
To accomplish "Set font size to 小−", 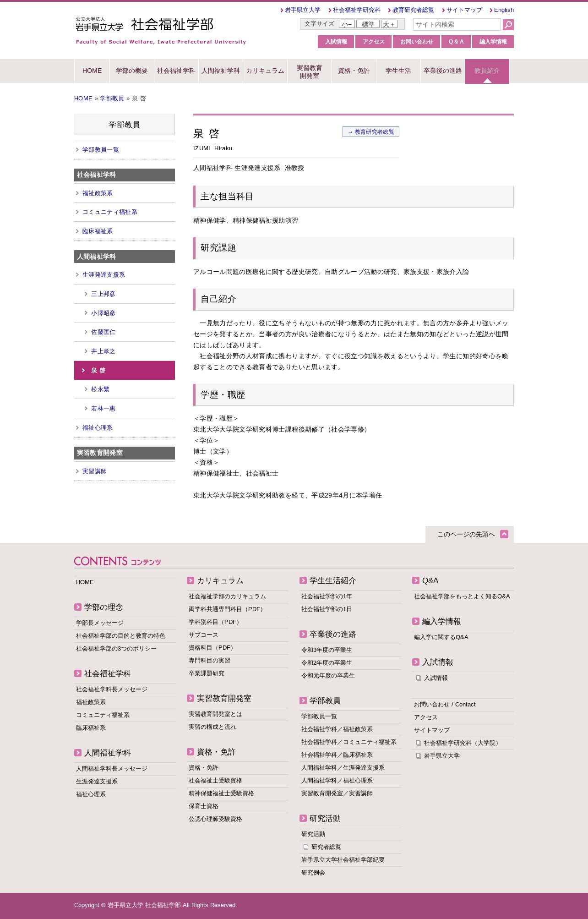I will [347, 24].
